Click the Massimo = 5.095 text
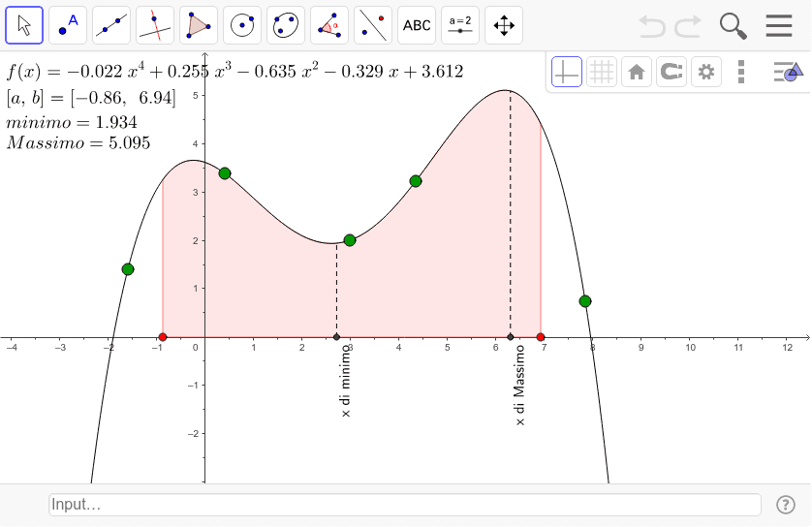This screenshot has width=812, height=527. 78,142
